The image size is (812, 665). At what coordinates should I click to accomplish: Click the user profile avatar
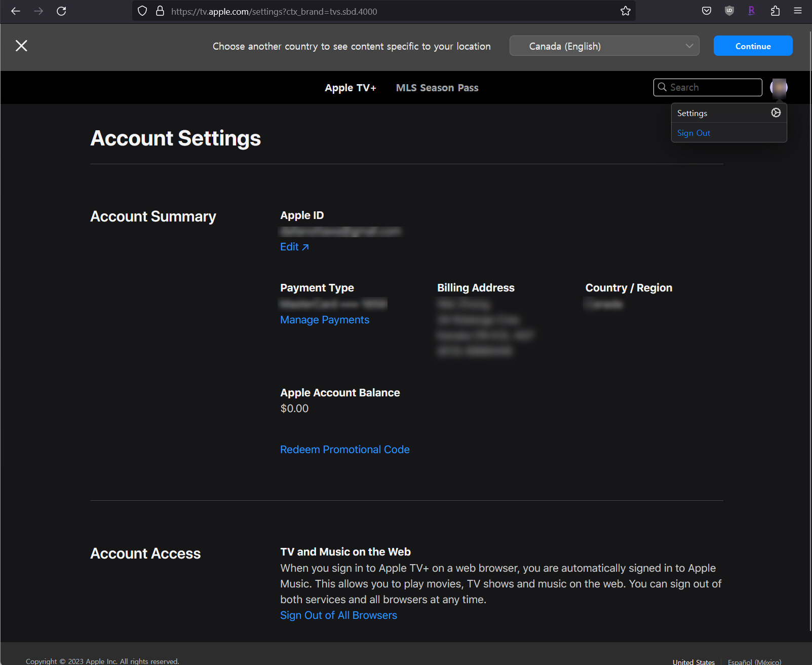click(778, 87)
